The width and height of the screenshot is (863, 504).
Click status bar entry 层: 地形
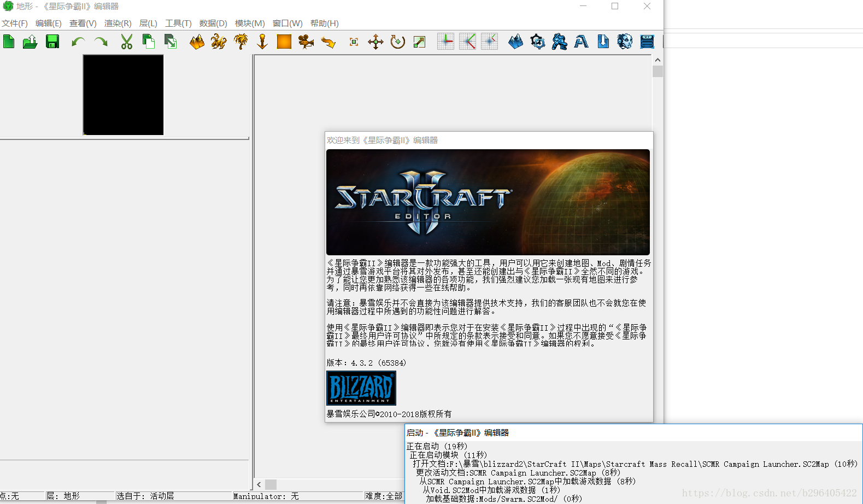[x=63, y=496]
